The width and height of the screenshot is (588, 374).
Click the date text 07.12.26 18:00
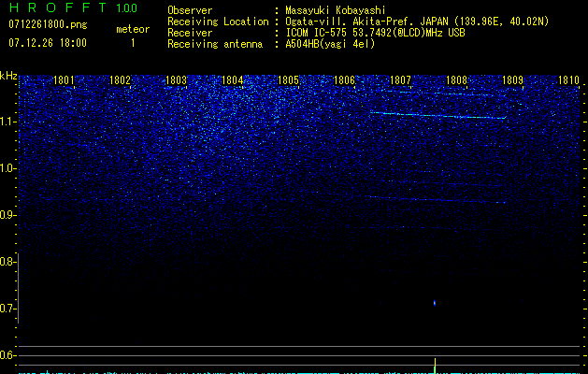48,43
